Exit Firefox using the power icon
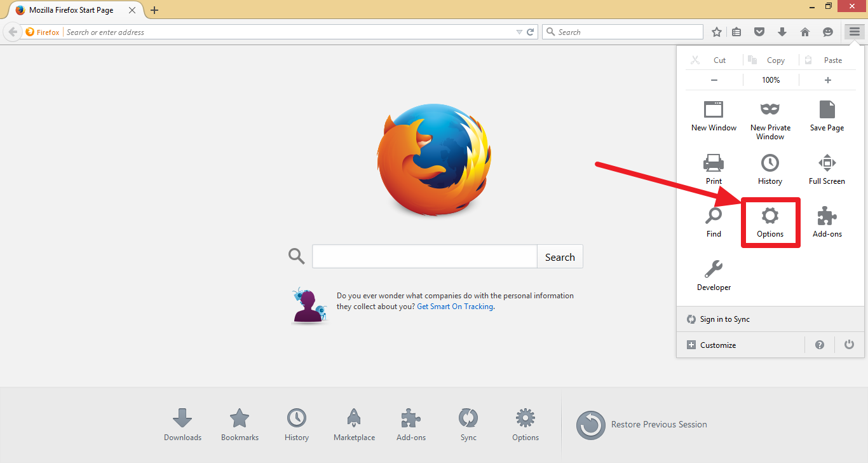868x463 pixels. pyautogui.click(x=849, y=345)
